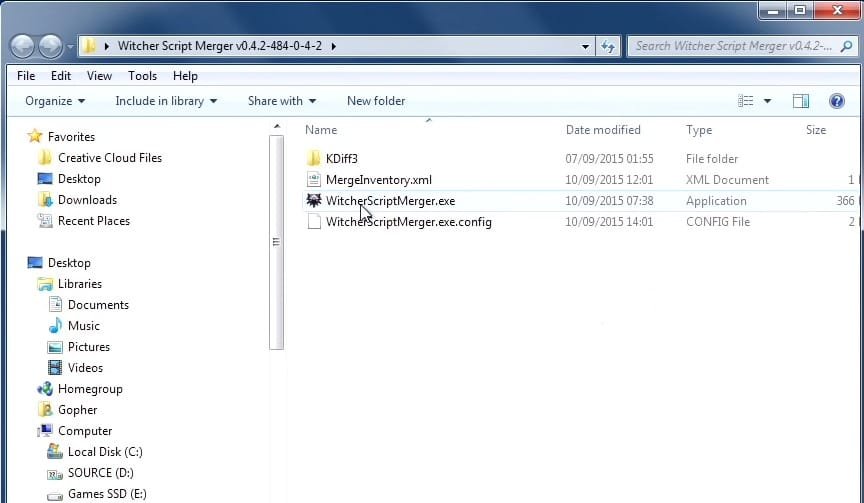864x503 pixels.
Task: Sort by Date modified column header
Action: [603, 130]
